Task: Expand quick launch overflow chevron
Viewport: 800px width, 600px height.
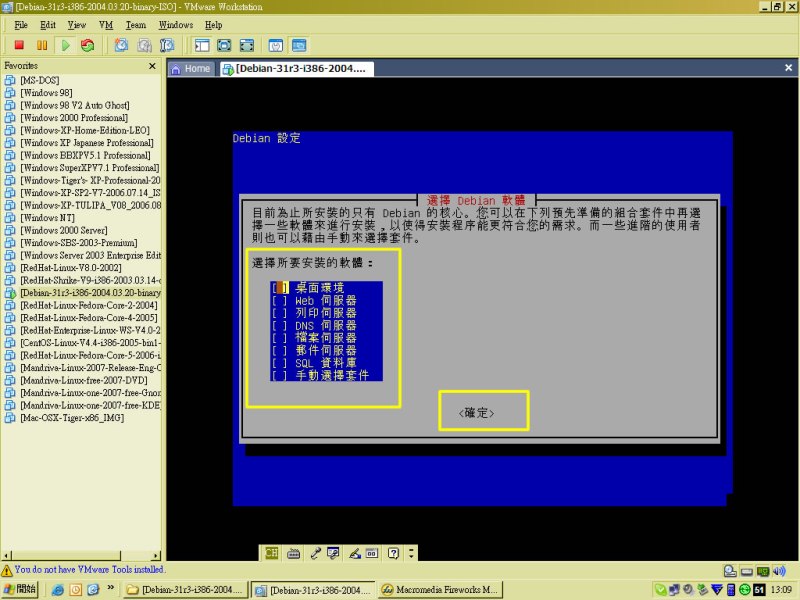Action: [111, 588]
